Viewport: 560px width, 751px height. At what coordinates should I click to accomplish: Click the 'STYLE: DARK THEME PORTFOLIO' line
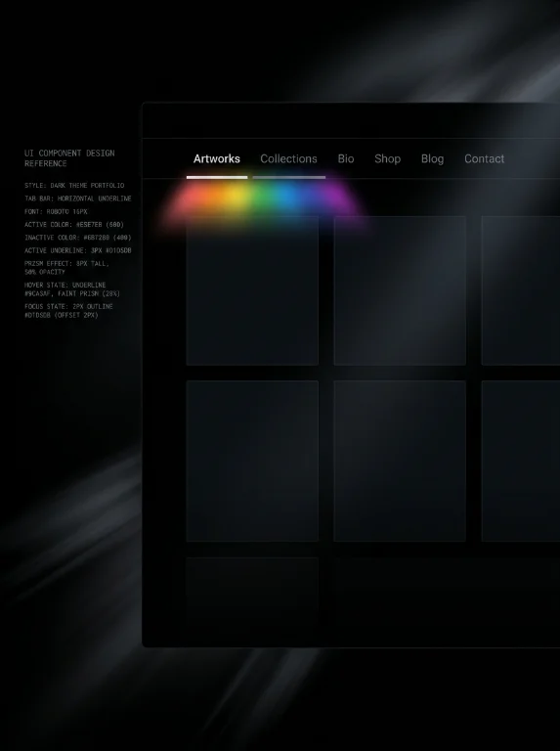[74, 186]
